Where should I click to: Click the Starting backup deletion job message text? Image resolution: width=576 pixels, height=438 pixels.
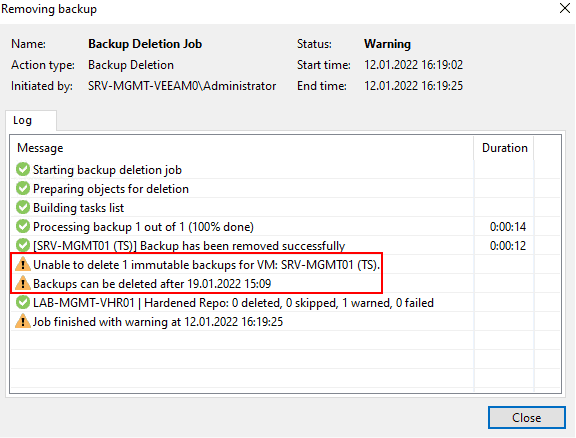coord(107,170)
